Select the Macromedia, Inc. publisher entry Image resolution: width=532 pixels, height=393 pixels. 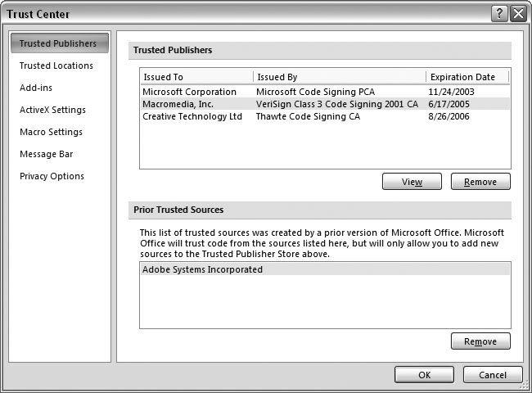tap(178, 104)
